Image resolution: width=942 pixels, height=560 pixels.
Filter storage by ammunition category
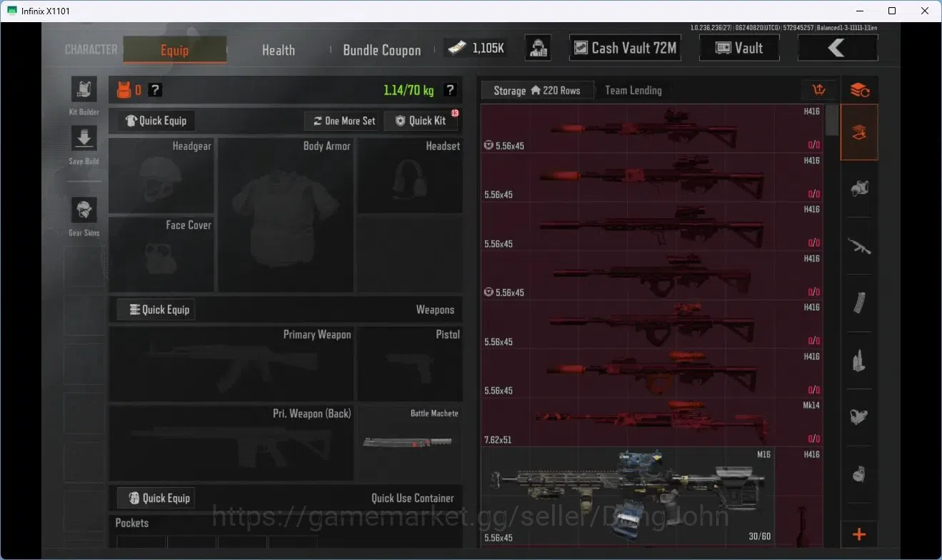coord(859,359)
